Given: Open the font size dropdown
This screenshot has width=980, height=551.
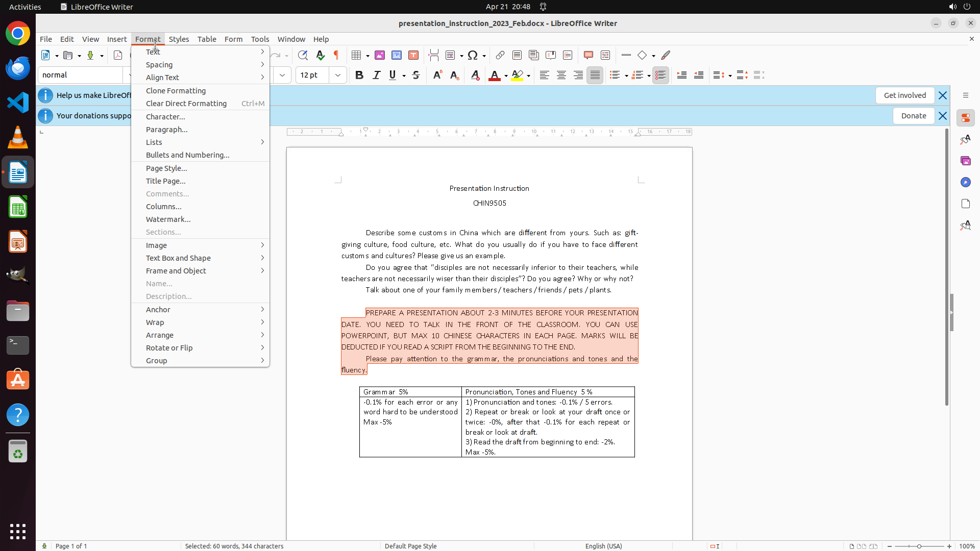Looking at the screenshot, I should [337, 75].
